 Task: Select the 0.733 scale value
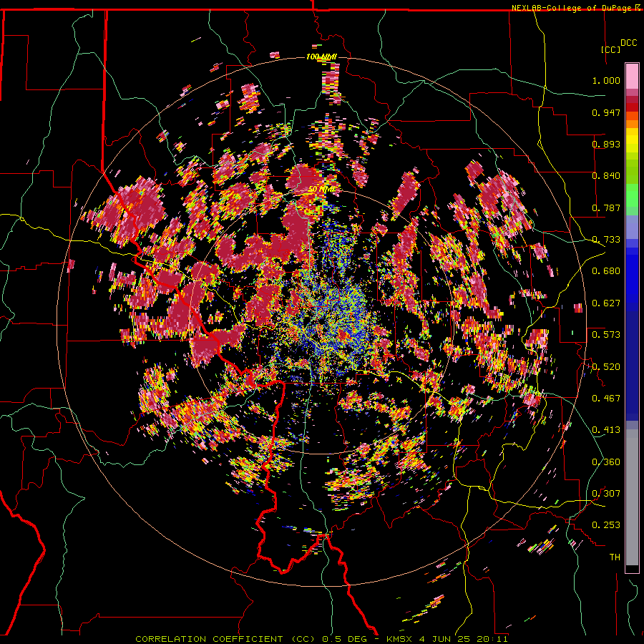[606, 240]
